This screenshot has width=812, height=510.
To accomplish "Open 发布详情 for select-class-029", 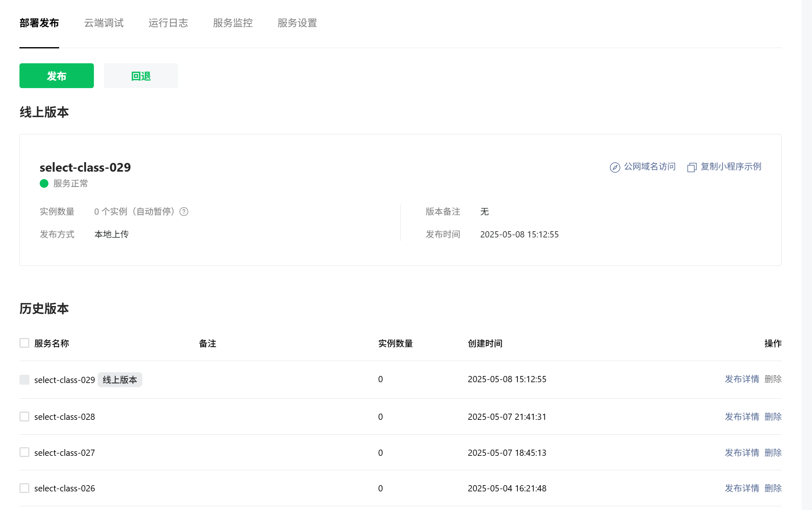I will (x=742, y=379).
